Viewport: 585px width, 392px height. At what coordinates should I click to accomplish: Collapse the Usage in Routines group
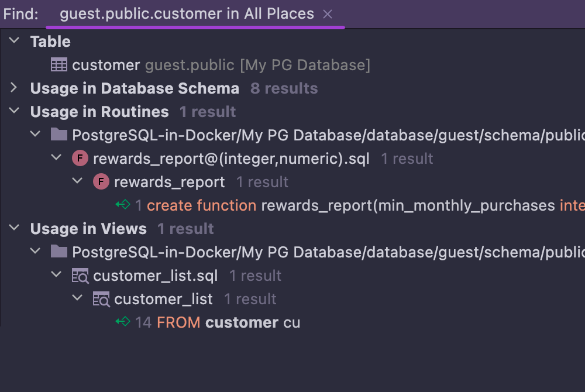[15, 112]
